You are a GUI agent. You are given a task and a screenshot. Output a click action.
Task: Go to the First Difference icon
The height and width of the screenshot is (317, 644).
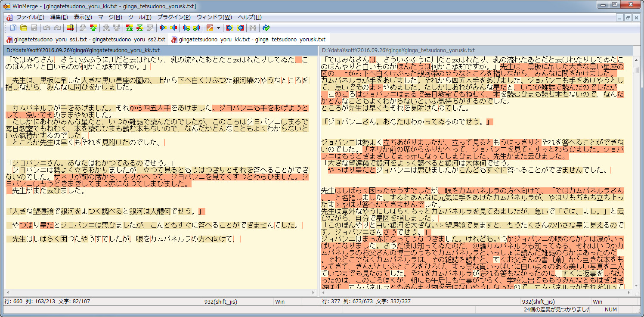(129, 27)
